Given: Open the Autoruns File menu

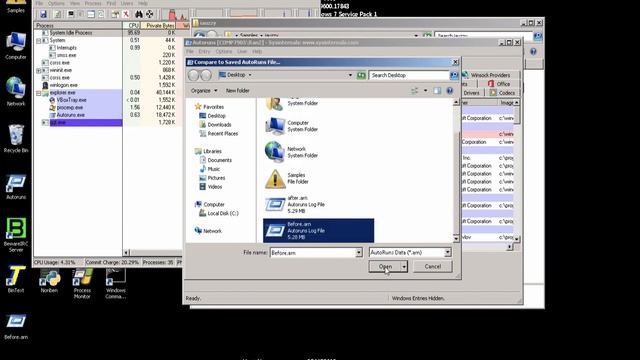Looking at the screenshot, I should click(x=190, y=52).
